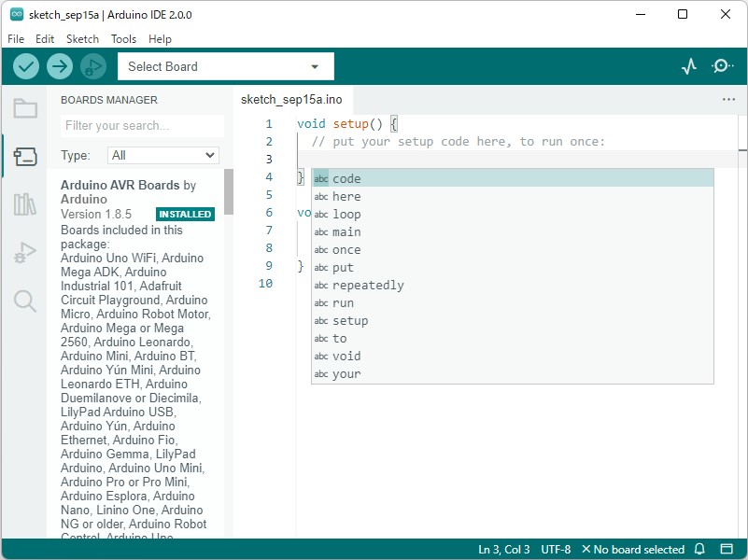Click the Boards Manager list scrollbar
The image size is (748, 560).
coord(229,191)
